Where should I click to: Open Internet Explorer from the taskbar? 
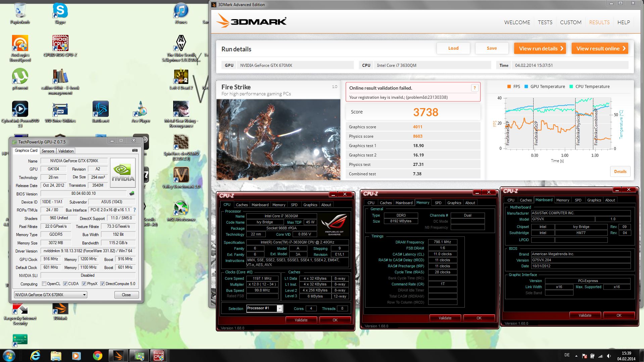tap(35, 355)
